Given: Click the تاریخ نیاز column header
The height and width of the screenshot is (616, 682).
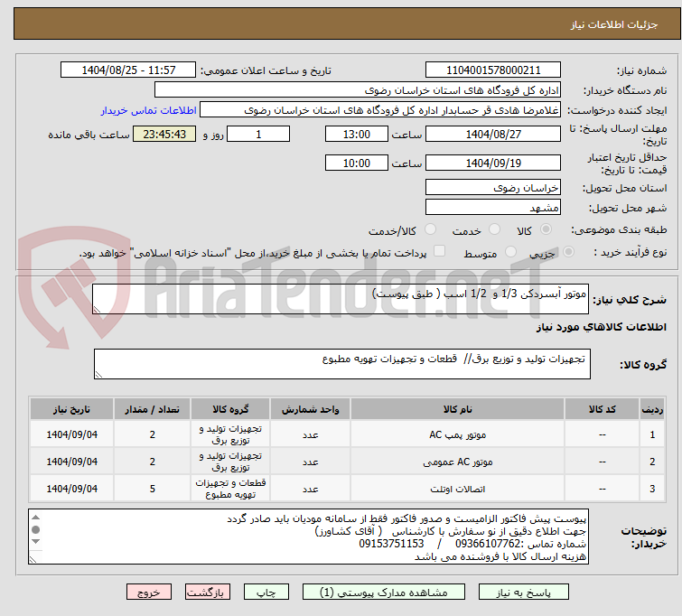Looking at the screenshot, I should point(71,409).
